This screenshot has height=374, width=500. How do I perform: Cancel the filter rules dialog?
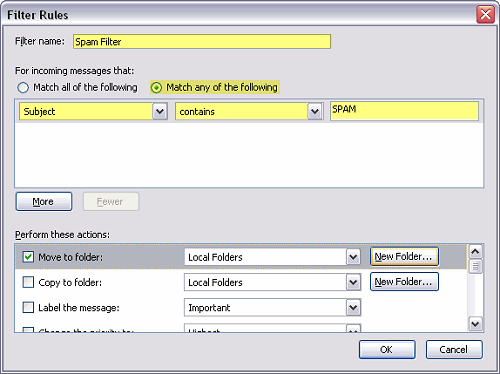tap(454, 350)
